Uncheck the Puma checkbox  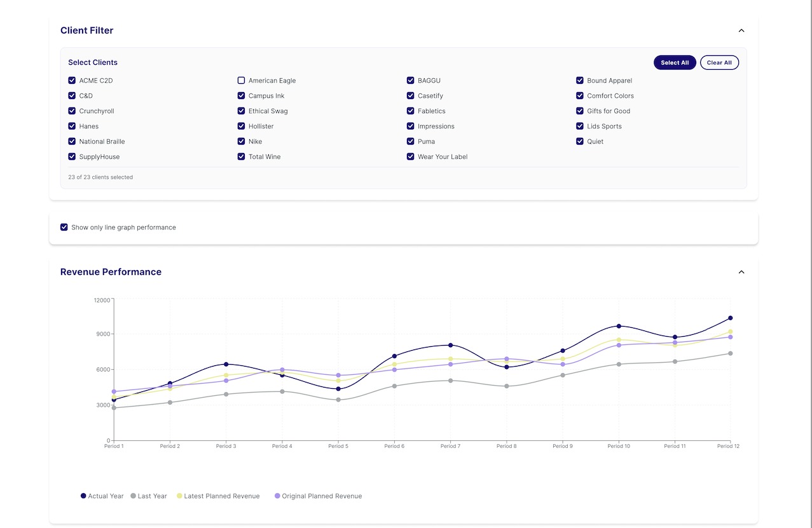click(x=411, y=142)
